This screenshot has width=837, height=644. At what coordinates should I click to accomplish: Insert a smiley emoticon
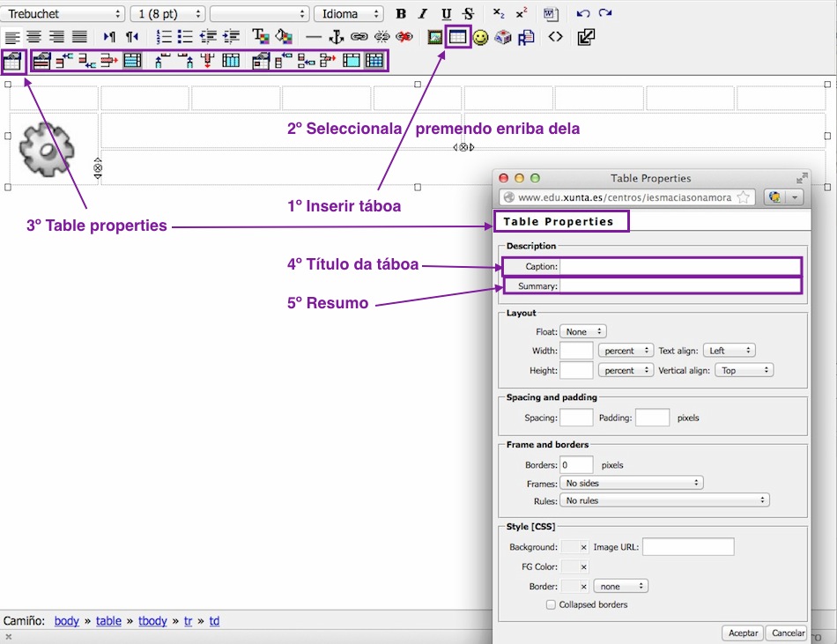tap(480, 37)
